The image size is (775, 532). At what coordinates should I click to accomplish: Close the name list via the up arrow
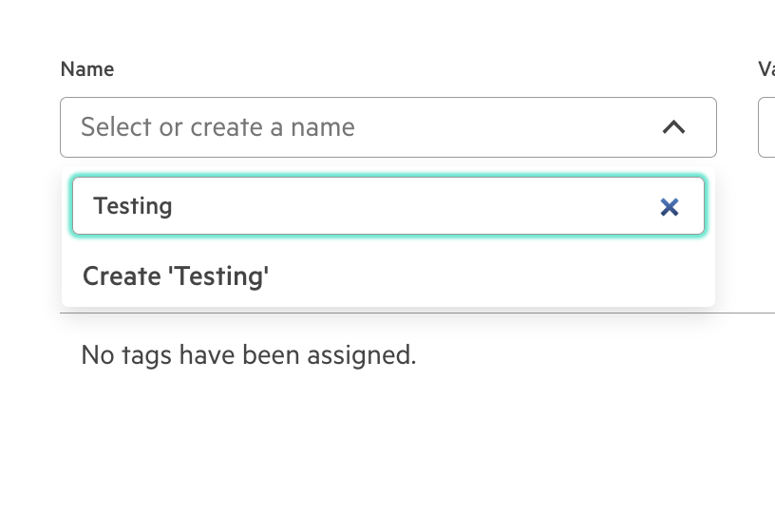673,127
